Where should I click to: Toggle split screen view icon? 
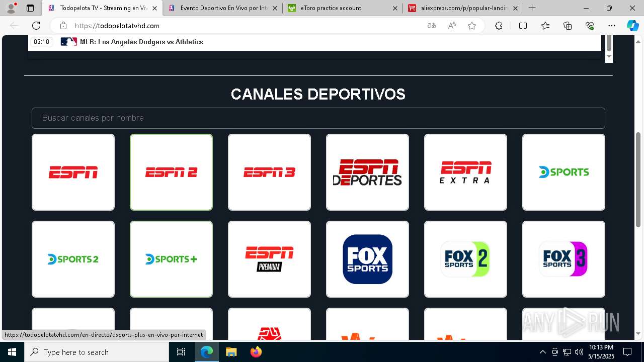click(523, 26)
